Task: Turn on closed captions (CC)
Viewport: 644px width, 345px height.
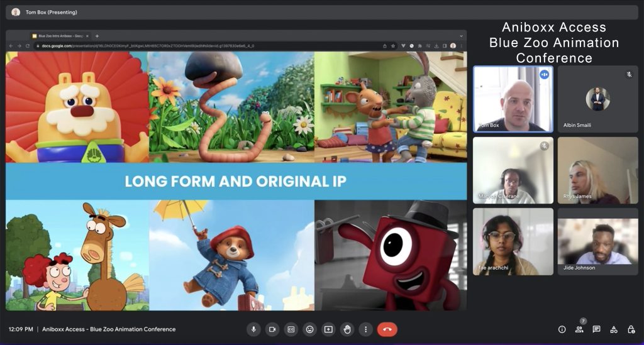Action: coord(291,329)
